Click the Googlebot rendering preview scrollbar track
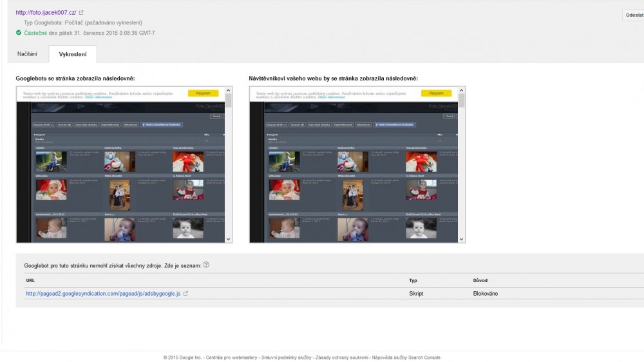The width and height of the screenshot is (644, 362). click(229, 180)
